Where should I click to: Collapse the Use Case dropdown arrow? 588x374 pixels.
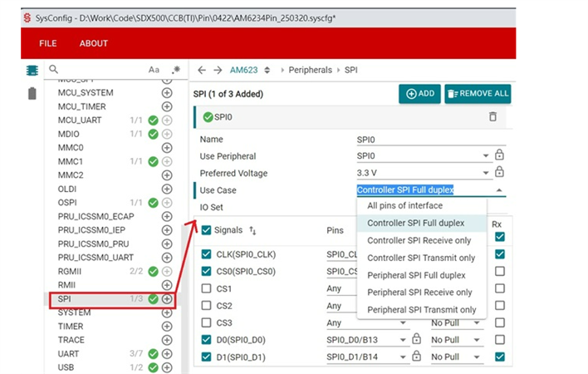click(x=499, y=190)
